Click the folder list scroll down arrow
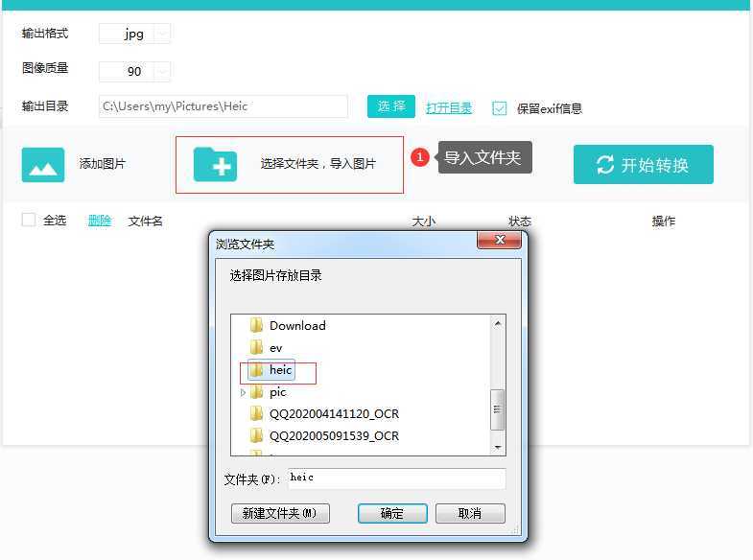 click(x=498, y=447)
